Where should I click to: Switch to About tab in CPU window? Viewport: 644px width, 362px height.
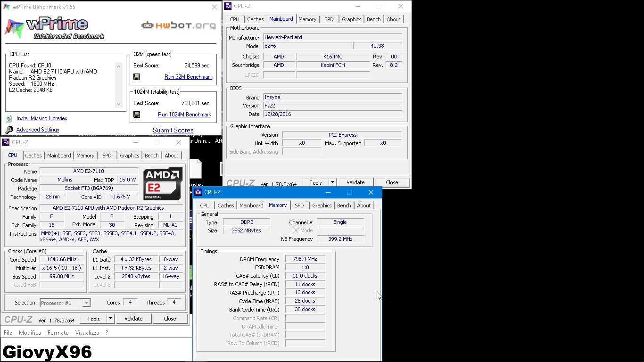[x=172, y=156]
